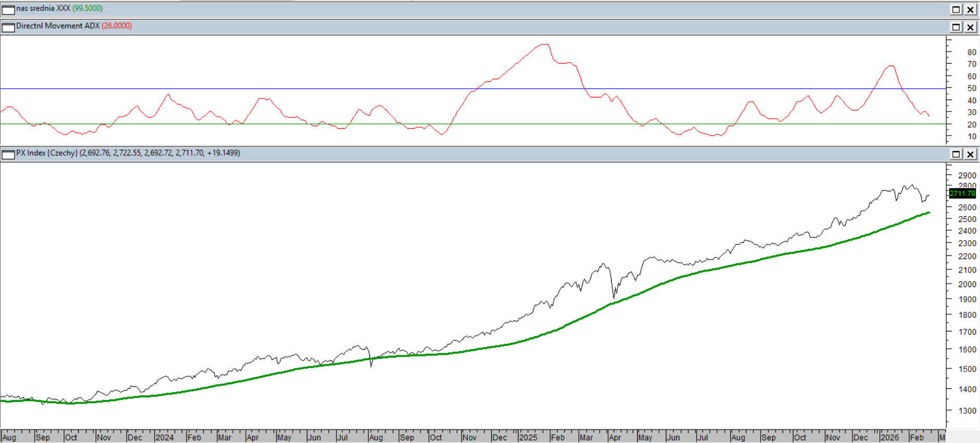Close the PX Index {Czechy} pane
This screenshot has height=443, width=980.
tap(970, 154)
